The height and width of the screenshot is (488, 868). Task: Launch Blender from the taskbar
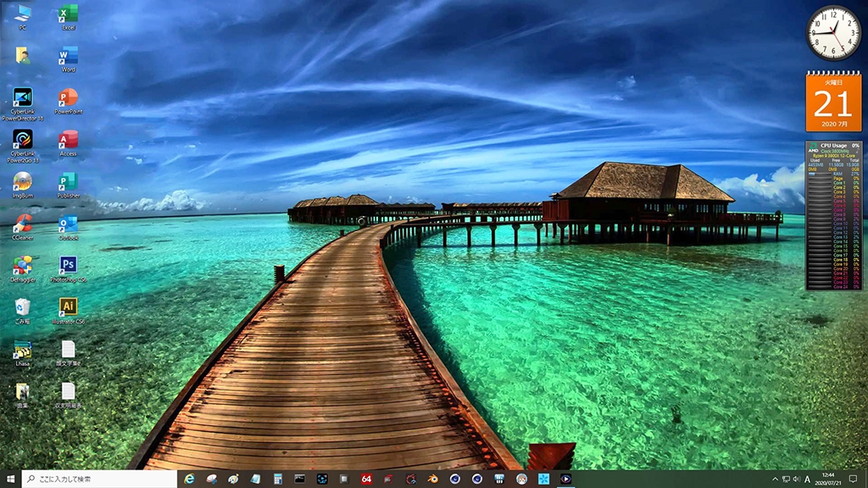click(x=433, y=479)
